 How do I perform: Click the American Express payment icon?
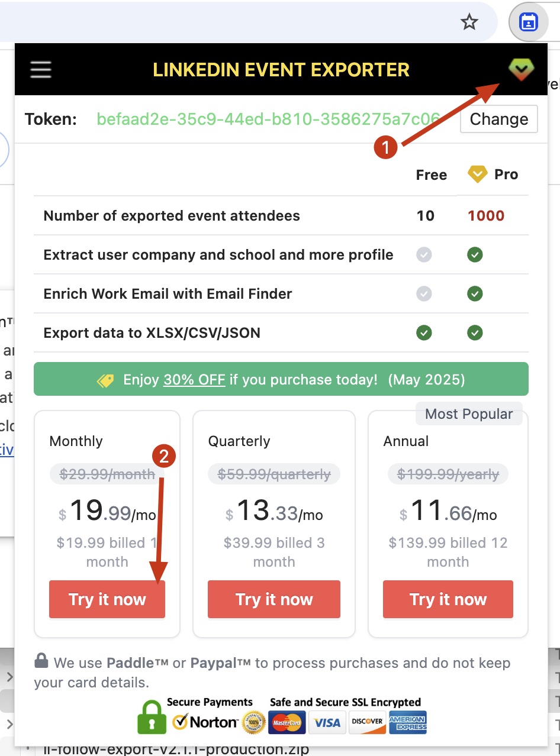pos(407,722)
